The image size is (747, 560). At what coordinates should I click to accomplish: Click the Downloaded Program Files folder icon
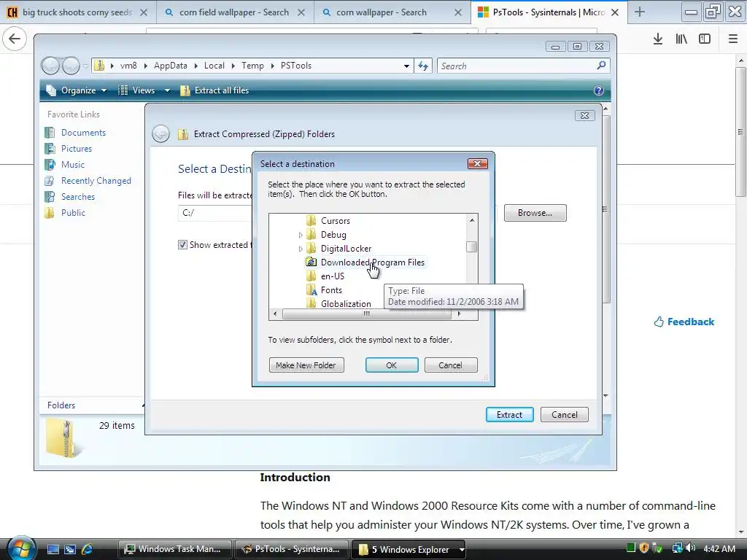[x=311, y=262]
